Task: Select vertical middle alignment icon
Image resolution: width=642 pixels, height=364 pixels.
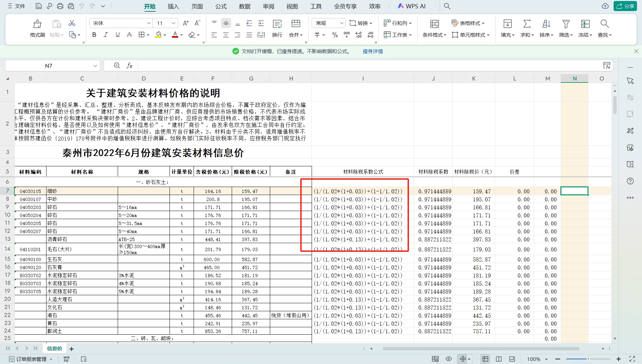Action: click(226, 23)
